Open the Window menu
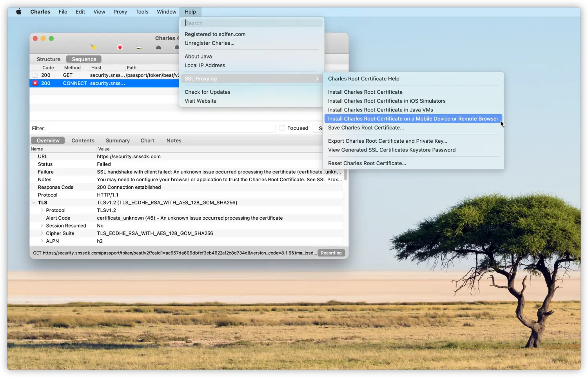 (x=167, y=12)
